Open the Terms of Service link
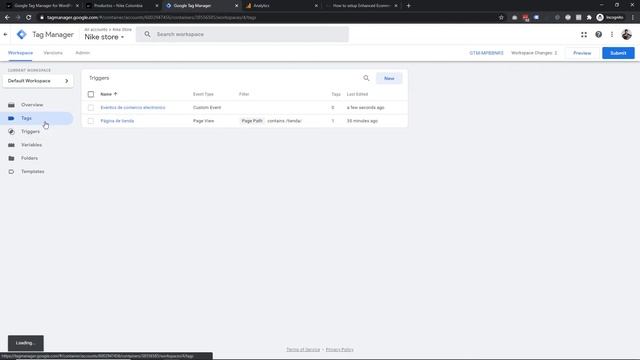Image resolution: width=640 pixels, height=360 pixels. coord(303,350)
